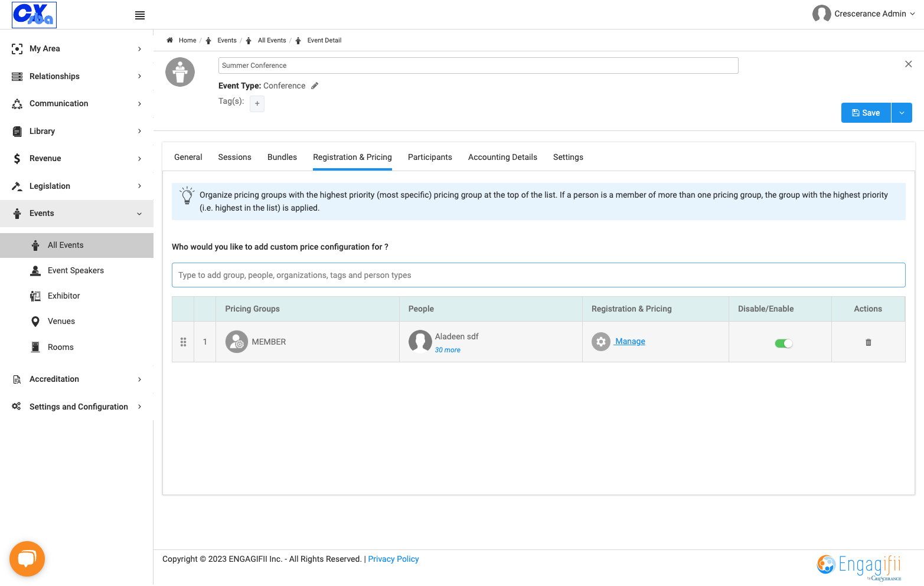Expand the My Area menu
The width and height of the screenshot is (924, 586).
[77, 48]
